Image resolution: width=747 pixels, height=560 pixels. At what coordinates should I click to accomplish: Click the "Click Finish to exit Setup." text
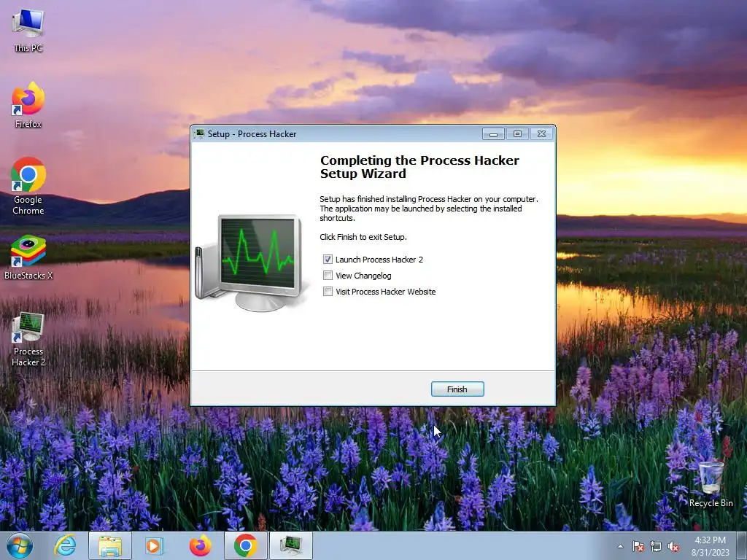click(x=363, y=237)
